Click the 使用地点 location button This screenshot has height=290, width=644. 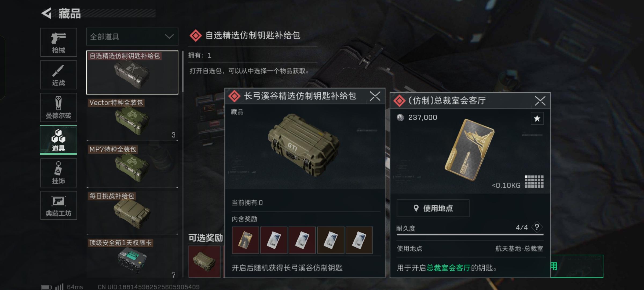[433, 208]
